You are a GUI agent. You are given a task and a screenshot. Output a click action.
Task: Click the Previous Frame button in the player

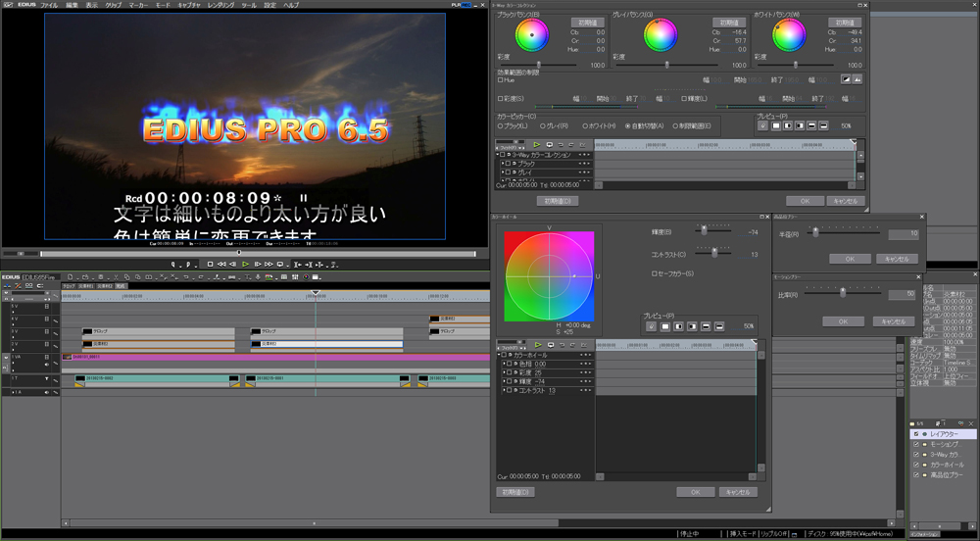[232, 265]
